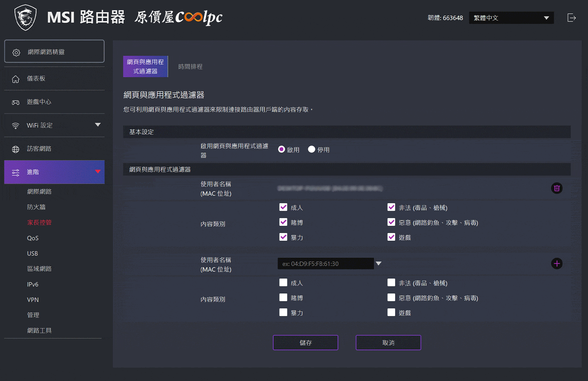This screenshot has height=381, width=588.
Task: Check 成人 in the new rule
Action: click(283, 282)
